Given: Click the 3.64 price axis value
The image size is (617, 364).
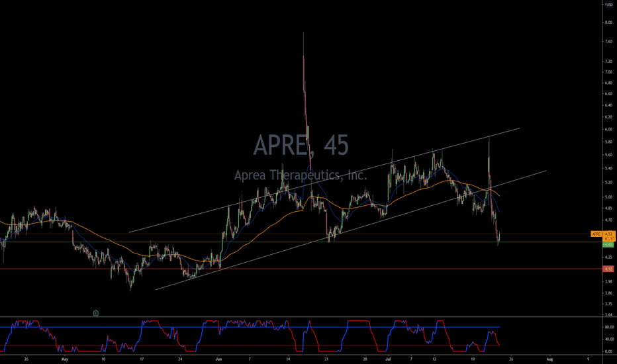Looking at the screenshot, I should (609, 314).
